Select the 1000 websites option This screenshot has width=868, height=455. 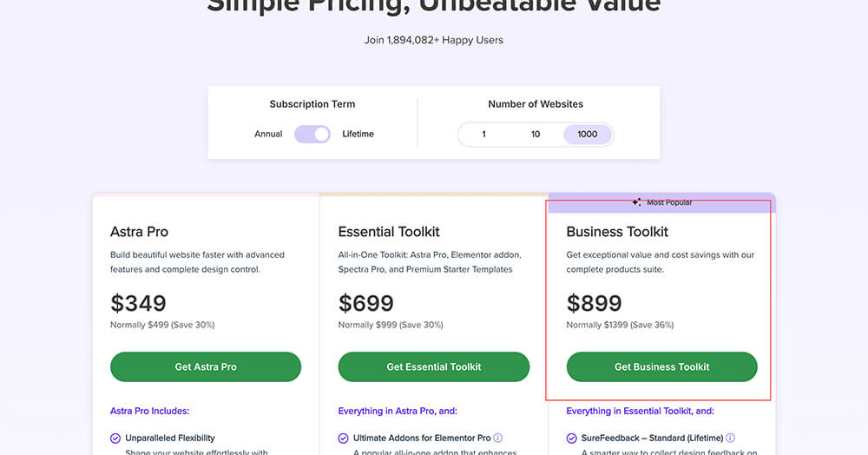pyautogui.click(x=588, y=134)
